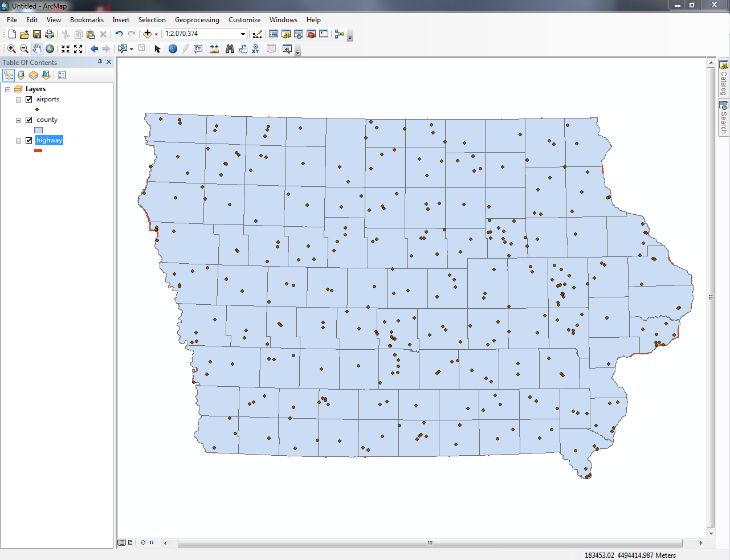The height and width of the screenshot is (560, 730).
Task: Collapse the Layers group in Table Of Contents
Action: coord(7,89)
